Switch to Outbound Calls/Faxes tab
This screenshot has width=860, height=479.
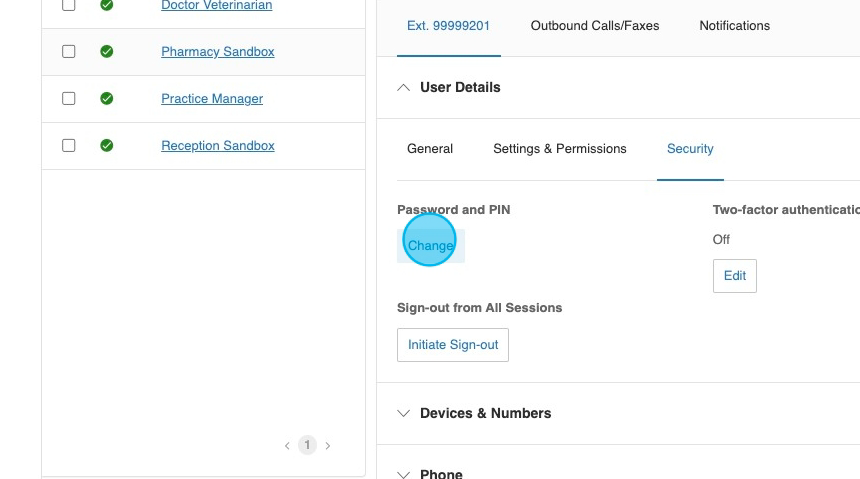595,26
